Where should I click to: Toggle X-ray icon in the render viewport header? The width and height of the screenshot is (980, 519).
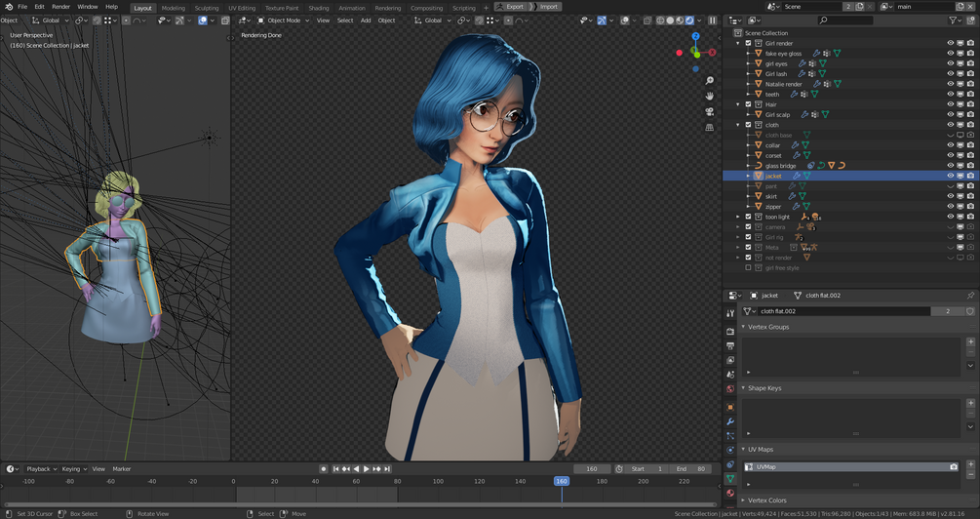[647, 20]
